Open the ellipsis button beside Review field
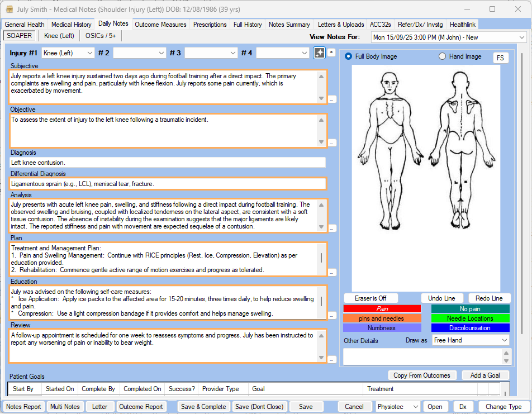The width and height of the screenshot is (532, 414). pos(332,359)
